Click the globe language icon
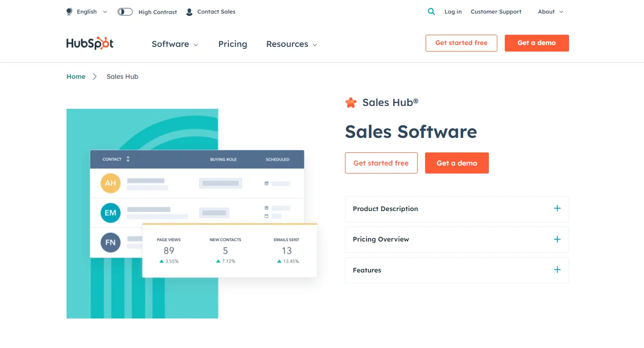644x348 pixels. coord(69,12)
